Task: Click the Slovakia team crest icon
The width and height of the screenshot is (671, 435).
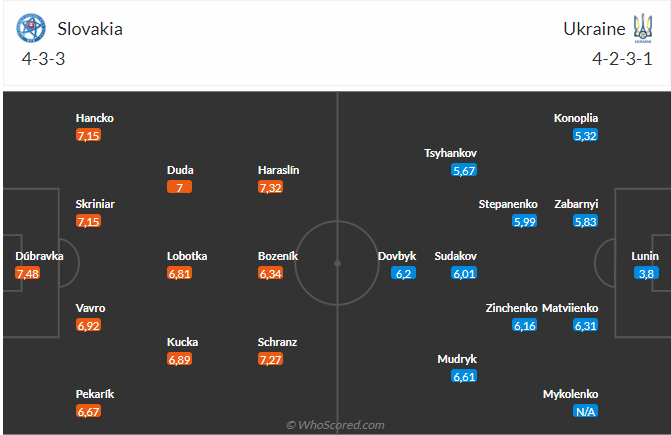Action: tap(31, 28)
